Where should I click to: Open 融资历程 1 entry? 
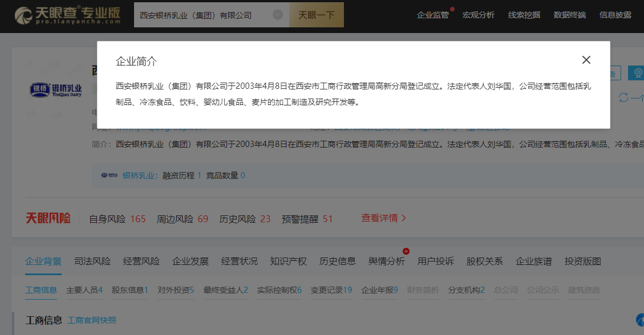[182, 175]
